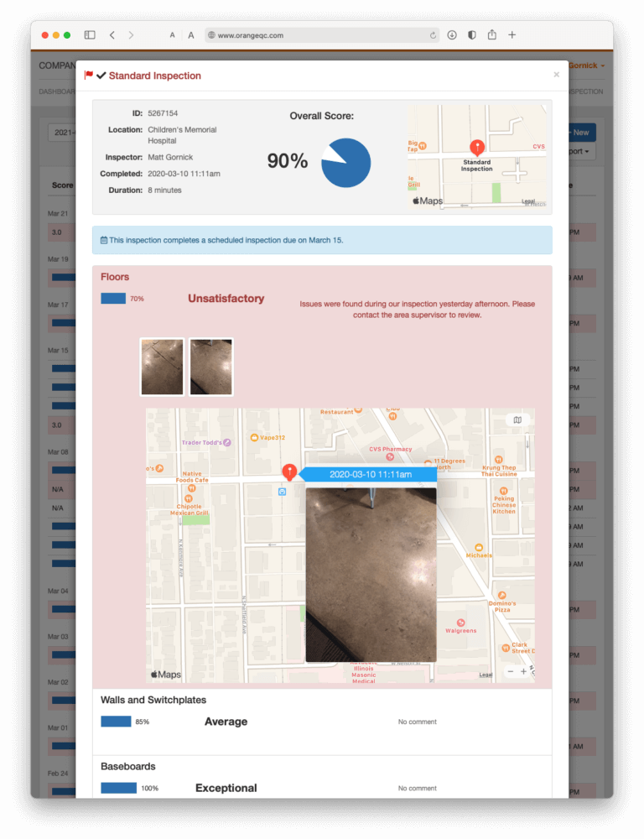Open the downloads icon in Safari toolbar
This screenshot has height=839, width=644.
click(452, 34)
